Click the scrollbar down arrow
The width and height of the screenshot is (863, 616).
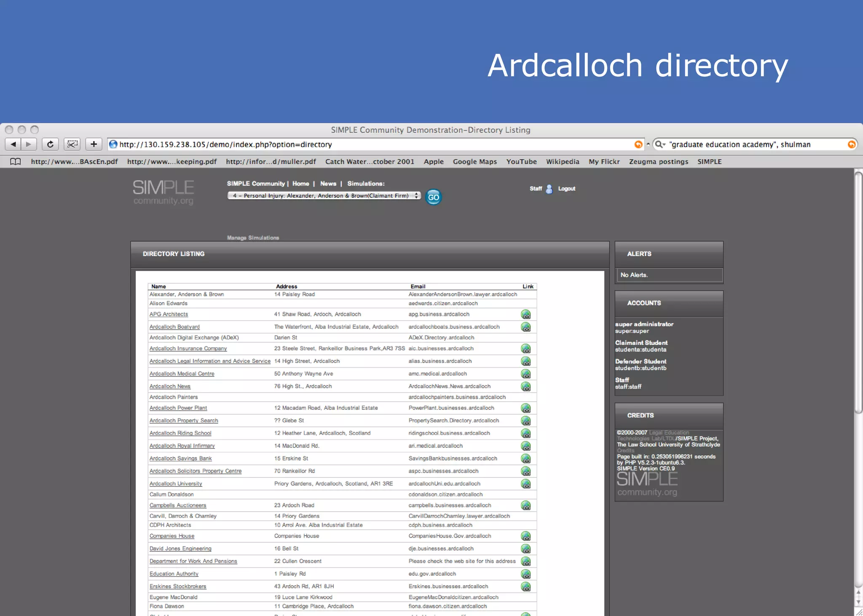point(858,602)
